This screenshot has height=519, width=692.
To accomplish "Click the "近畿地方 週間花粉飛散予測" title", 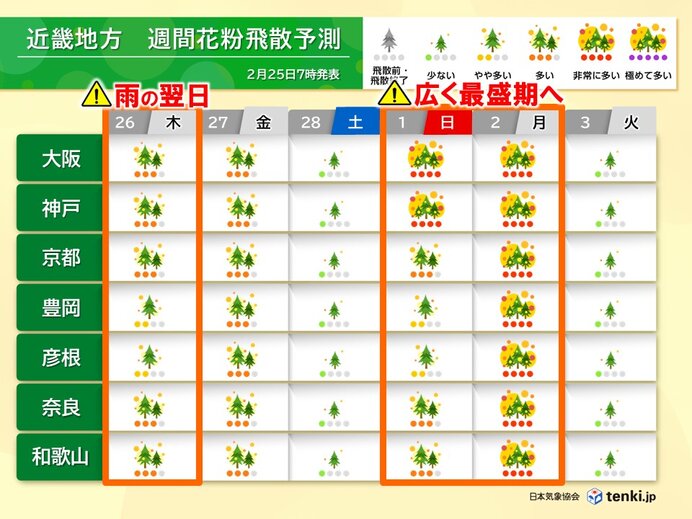I will coord(182,40).
